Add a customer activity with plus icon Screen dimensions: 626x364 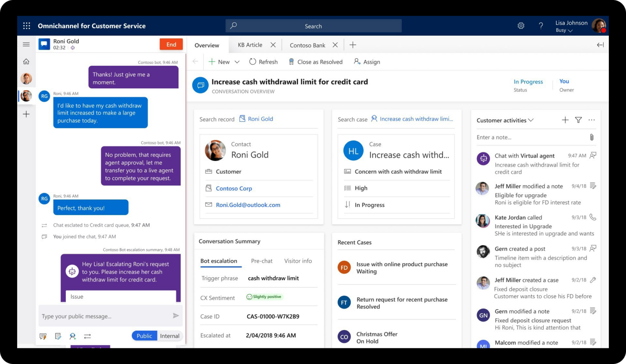pos(565,120)
